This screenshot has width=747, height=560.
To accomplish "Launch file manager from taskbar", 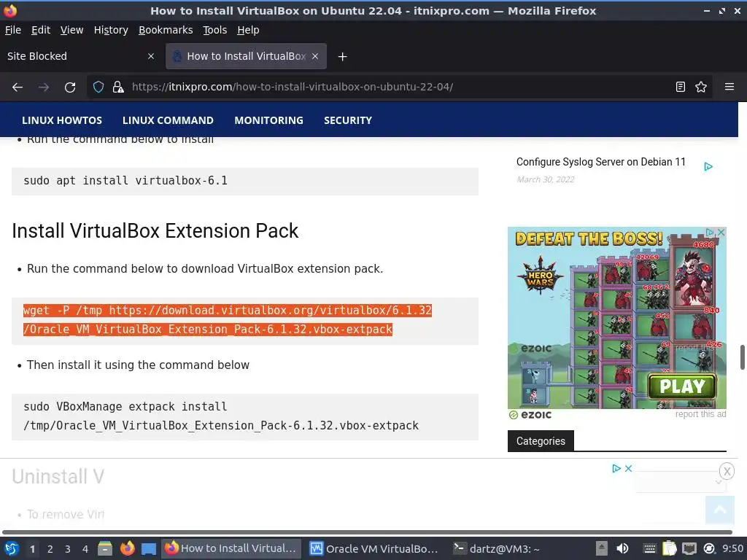I will click(x=105, y=549).
